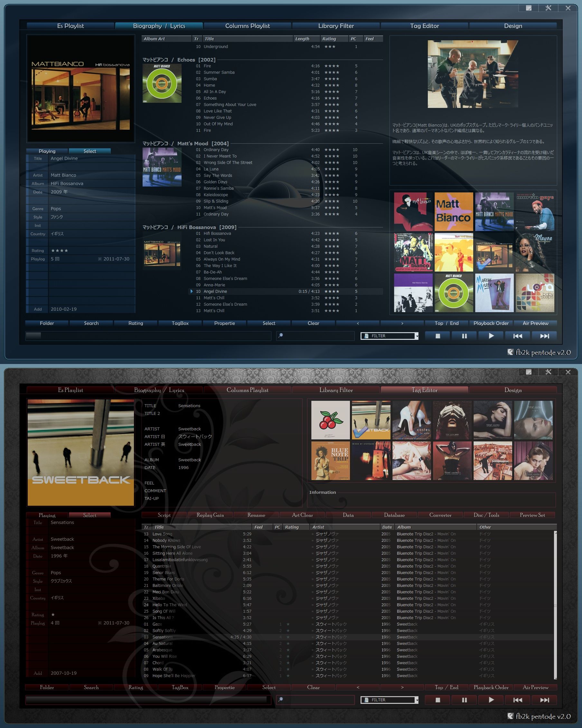The height and width of the screenshot is (728, 582).
Task: Click the Top / End button in red player
Action: point(446,687)
